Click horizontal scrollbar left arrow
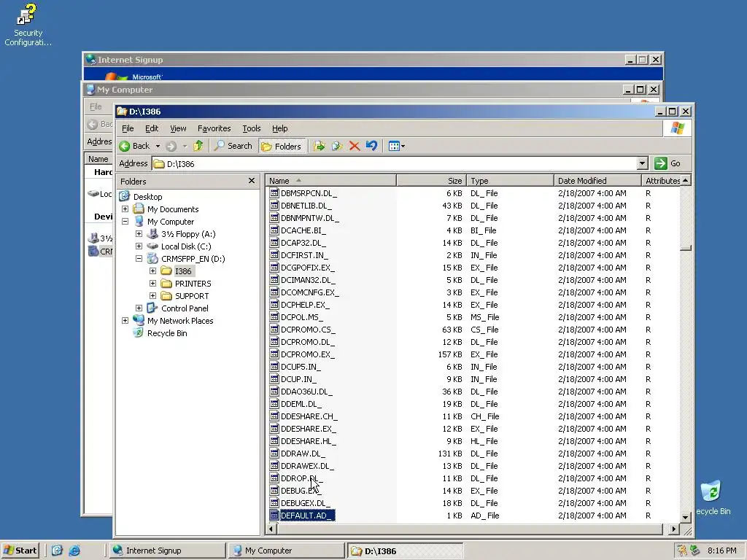 tap(271, 529)
